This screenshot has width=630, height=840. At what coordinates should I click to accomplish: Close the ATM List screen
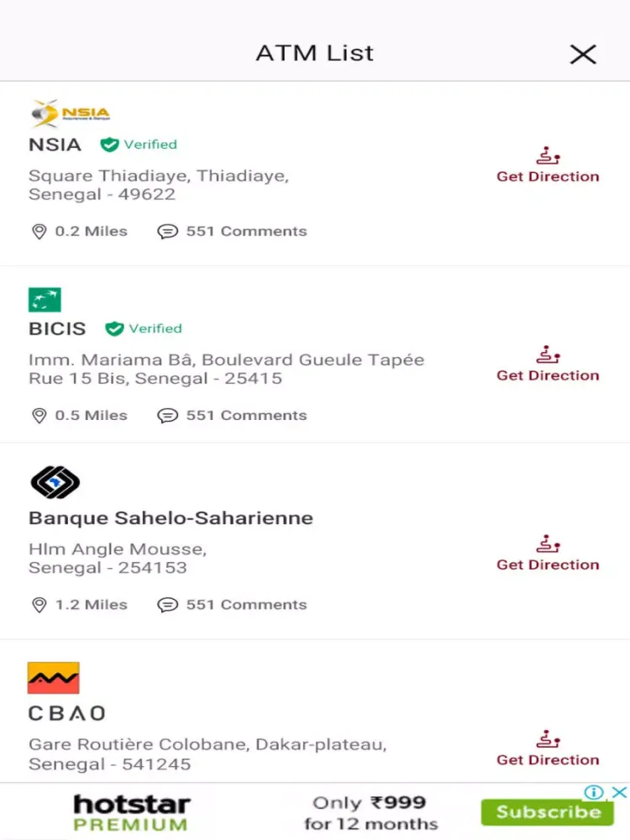point(582,55)
